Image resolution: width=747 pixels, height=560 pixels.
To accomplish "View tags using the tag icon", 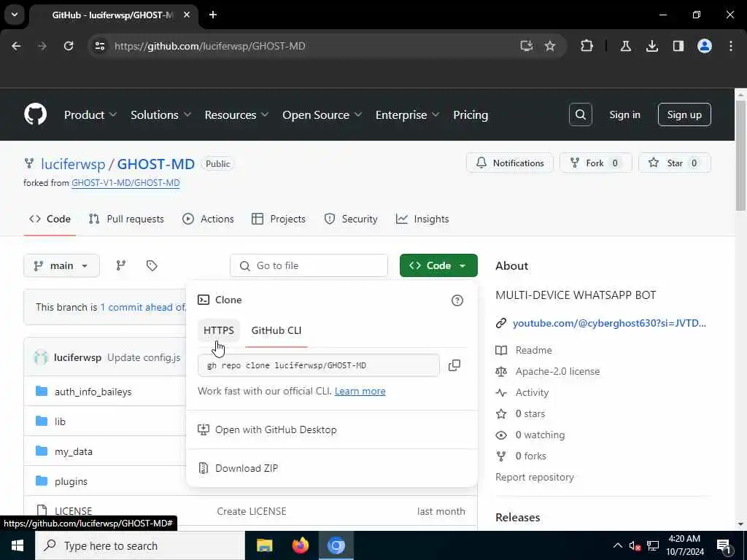I will (152, 265).
